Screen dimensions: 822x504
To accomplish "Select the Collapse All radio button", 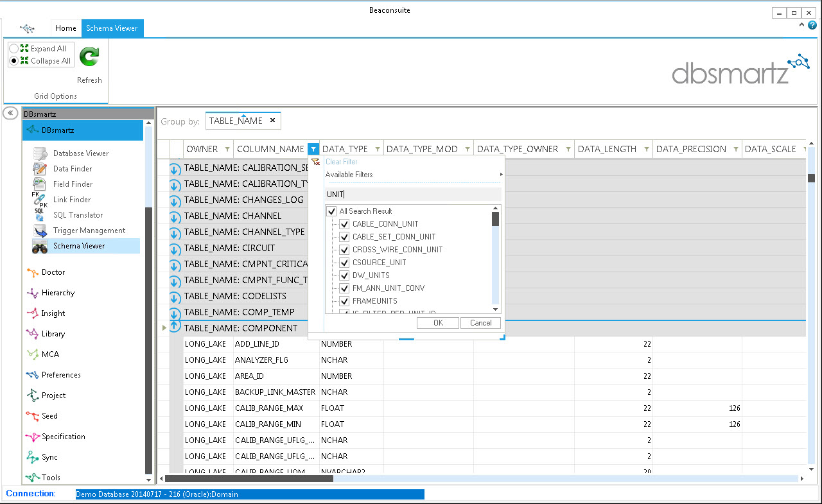I will click(13, 61).
